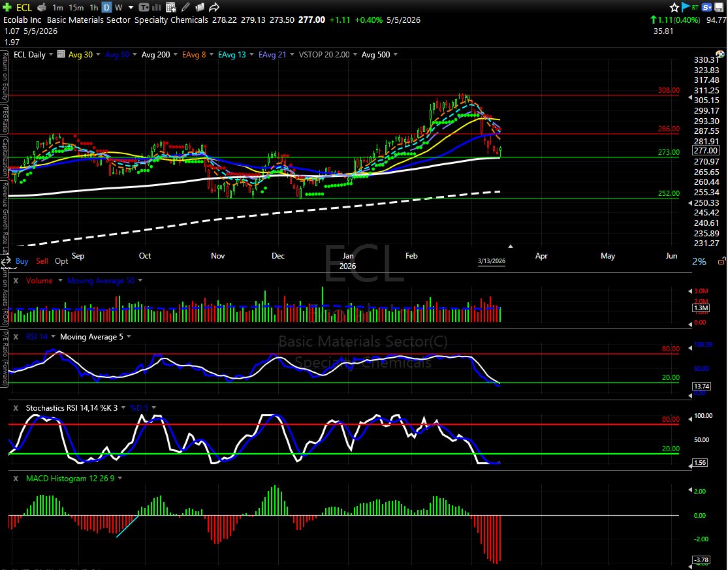728x570 pixels.
Task: Click the bar chart style icon
Action: click(x=157, y=7)
